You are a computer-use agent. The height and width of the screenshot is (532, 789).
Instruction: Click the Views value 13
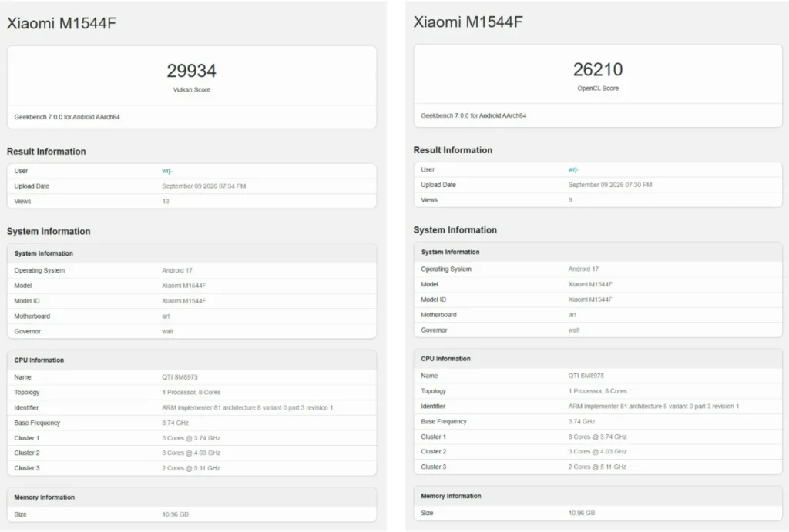coord(166,201)
